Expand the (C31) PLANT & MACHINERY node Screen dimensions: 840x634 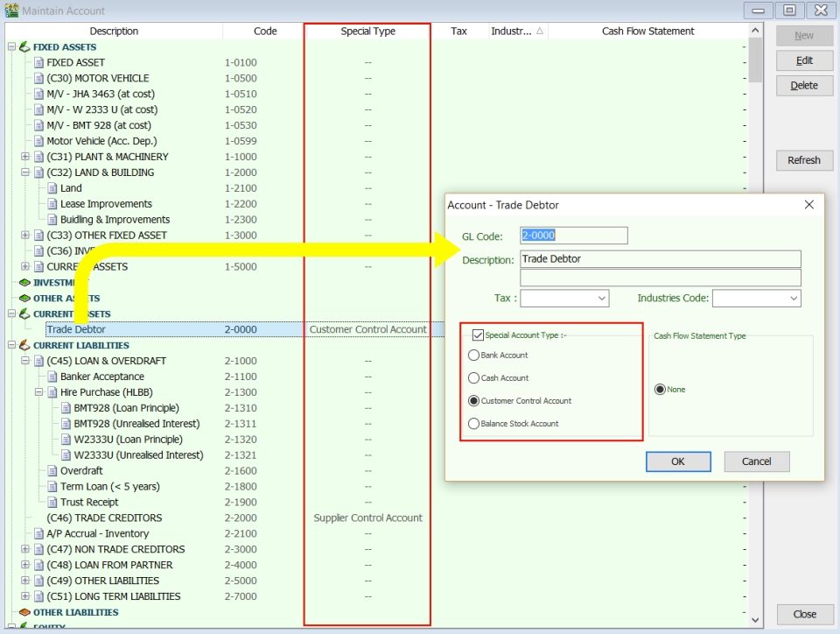coord(25,157)
